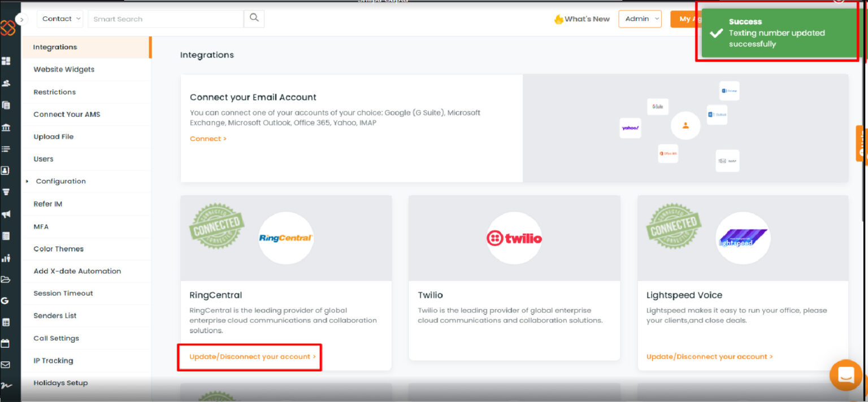
Task: Open the chat bubble widget at bottom right
Action: click(845, 375)
